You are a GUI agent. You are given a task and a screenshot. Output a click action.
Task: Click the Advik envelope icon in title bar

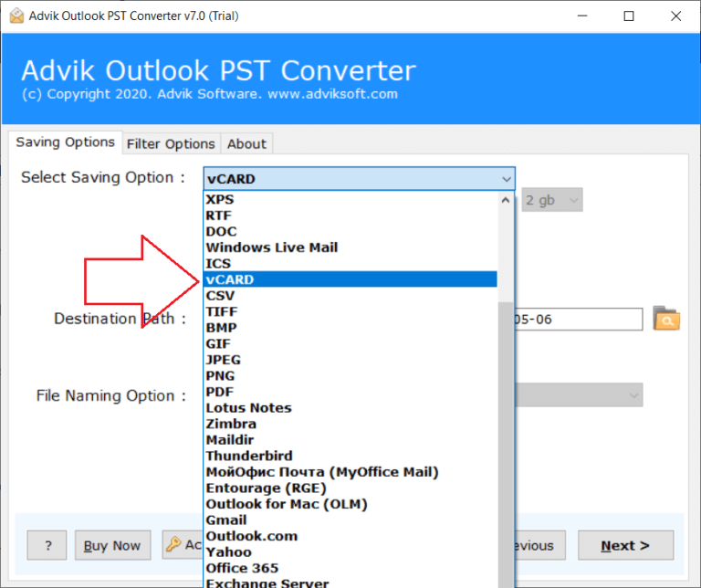tap(16, 16)
